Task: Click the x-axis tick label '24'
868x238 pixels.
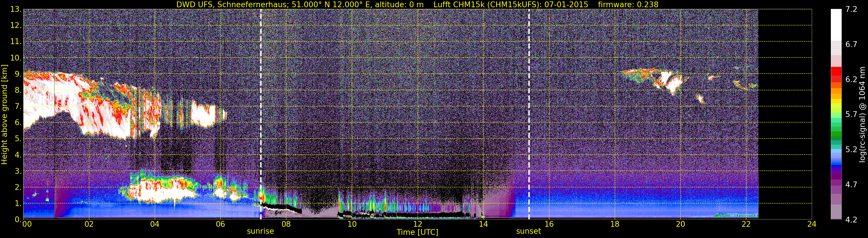Action: click(x=812, y=224)
